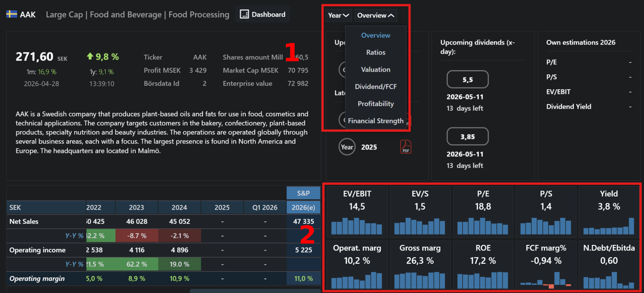Viewport: 644px width, 293px height.
Task: Click the Q1 2026 column header
Action: [x=265, y=207]
